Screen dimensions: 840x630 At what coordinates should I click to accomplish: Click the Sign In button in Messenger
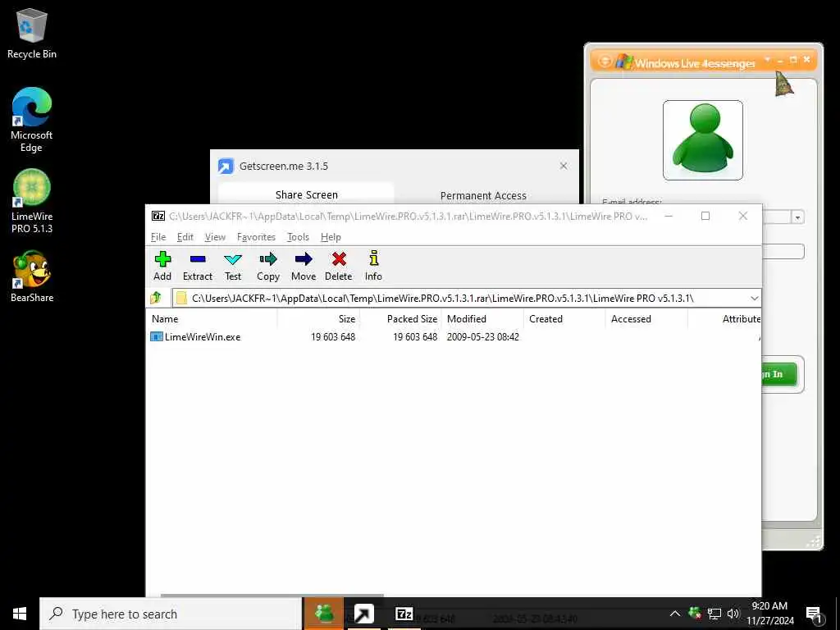(779, 374)
